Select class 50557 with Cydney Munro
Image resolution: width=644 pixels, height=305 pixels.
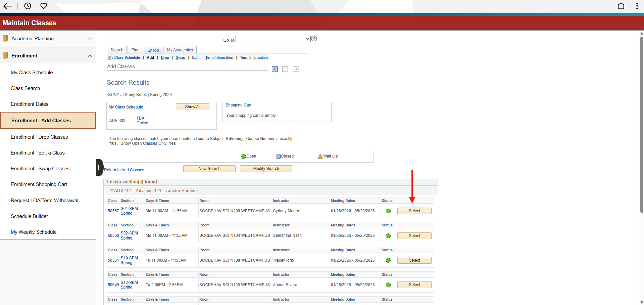(414, 211)
